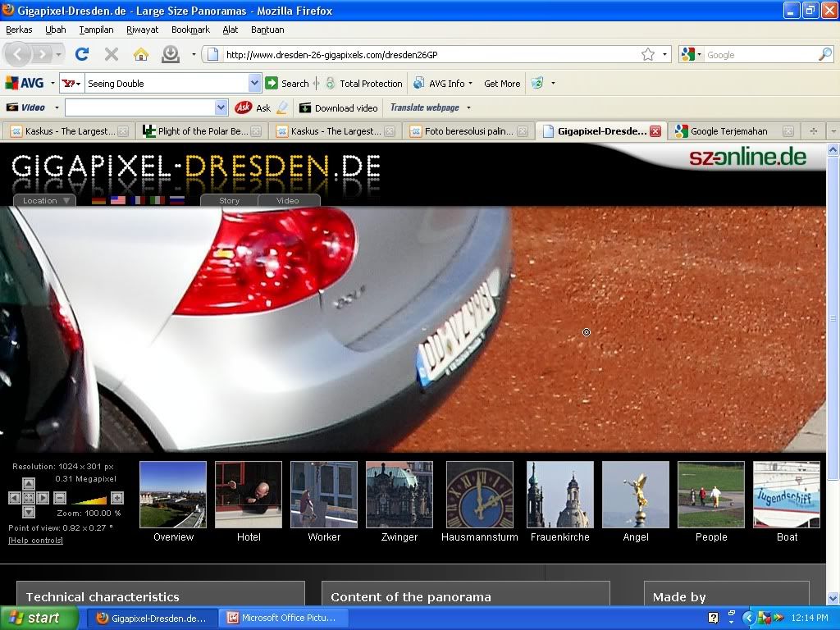This screenshot has width=840, height=630.
Task: Open the Berkas menu
Action: (19, 30)
